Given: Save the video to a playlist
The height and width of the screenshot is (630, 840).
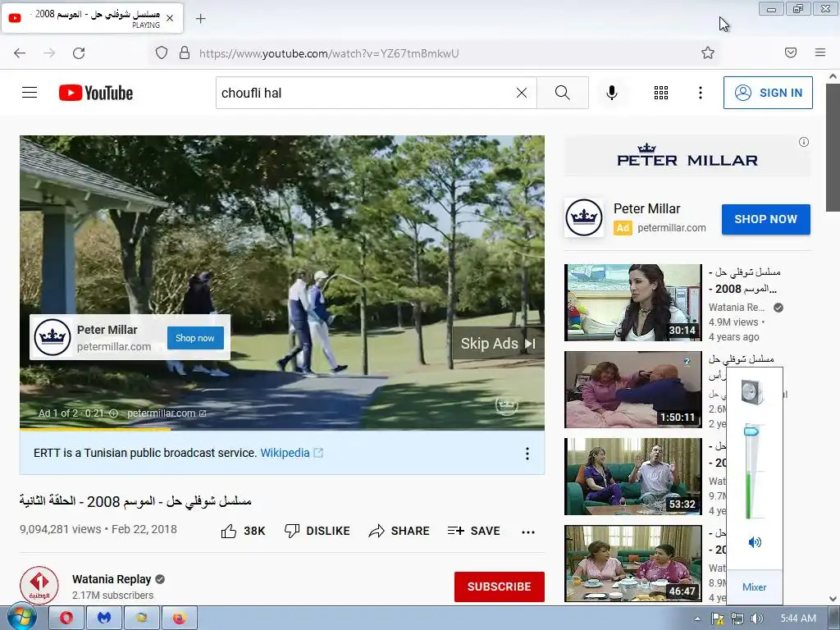Looking at the screenshot, I should 473,531.
